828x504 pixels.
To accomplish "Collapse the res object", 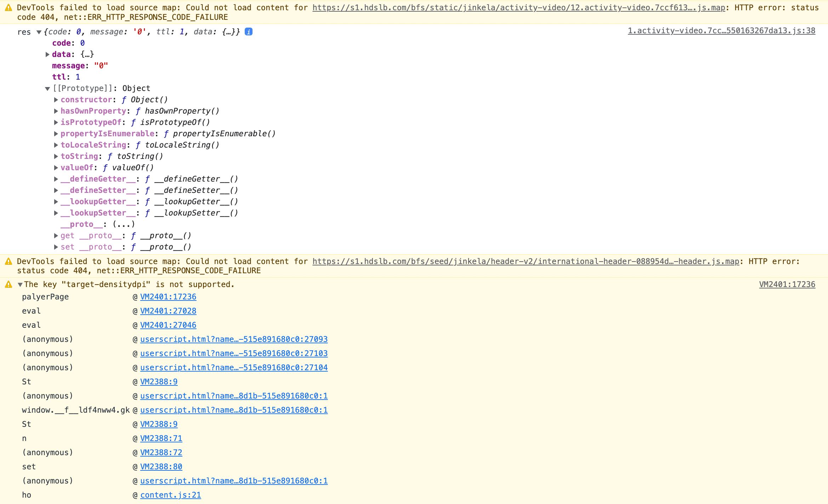I will click(x=39, y=32).
